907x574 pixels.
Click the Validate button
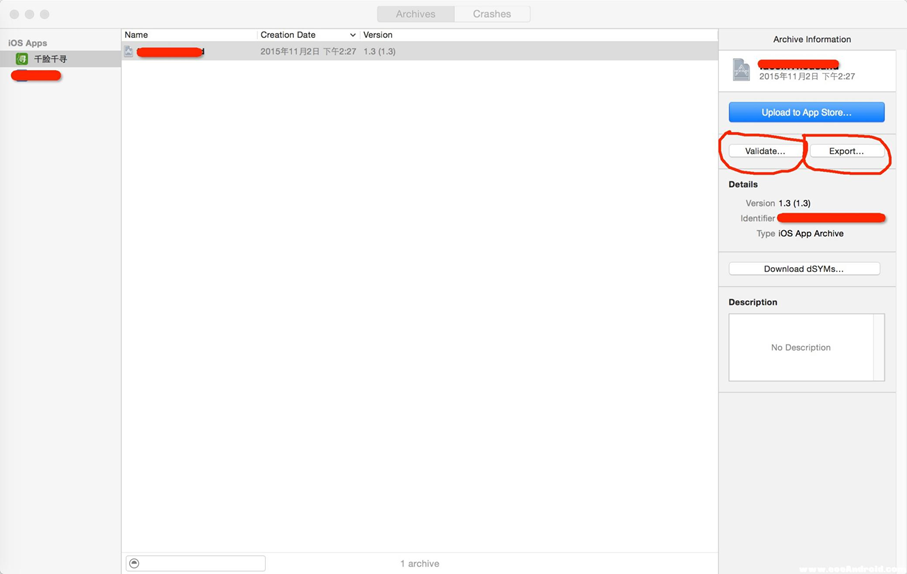coord(765,151)
